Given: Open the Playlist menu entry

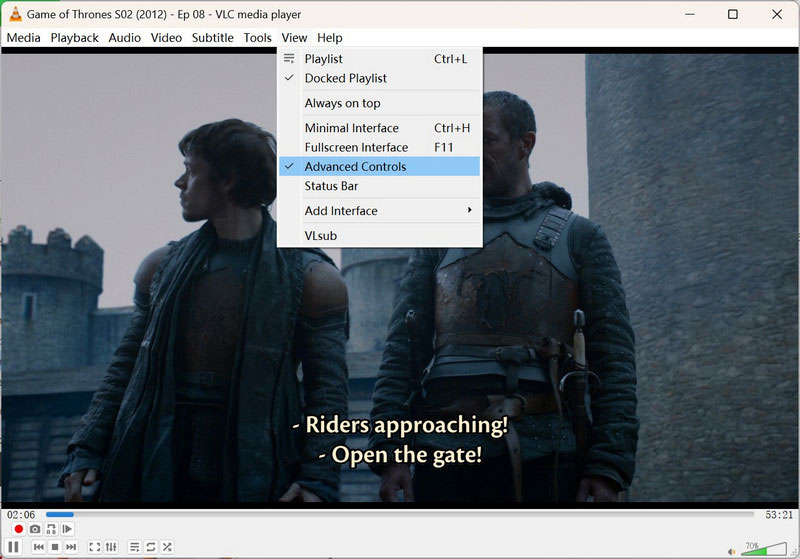Looking at the screenshot, I should [380, 59].
